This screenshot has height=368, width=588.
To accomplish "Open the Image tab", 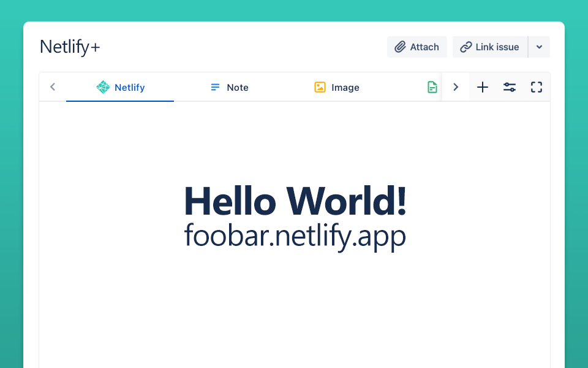I will point(337,87).
